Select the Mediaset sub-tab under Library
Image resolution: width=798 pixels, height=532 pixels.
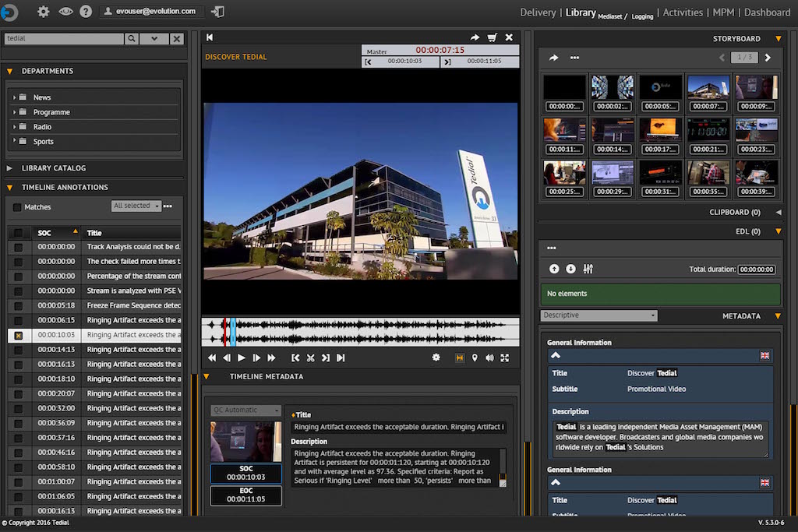610,17
